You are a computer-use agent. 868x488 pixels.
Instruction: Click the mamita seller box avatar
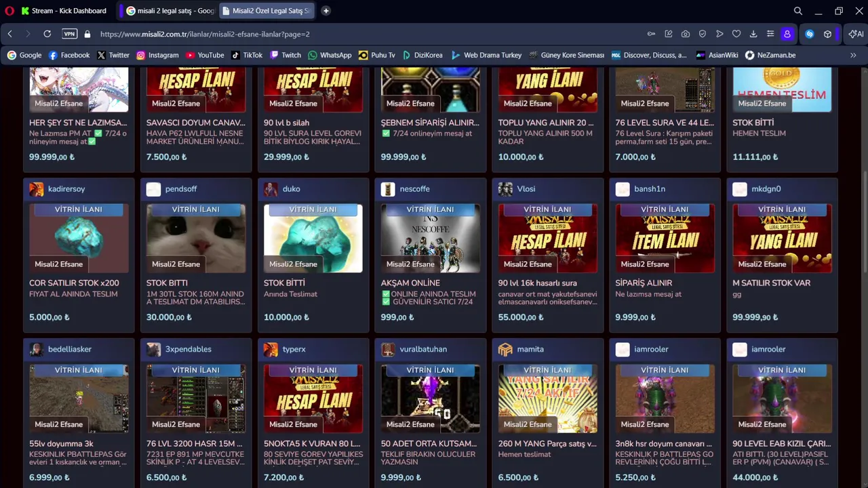pyautogui.click(x=505, y=350)
